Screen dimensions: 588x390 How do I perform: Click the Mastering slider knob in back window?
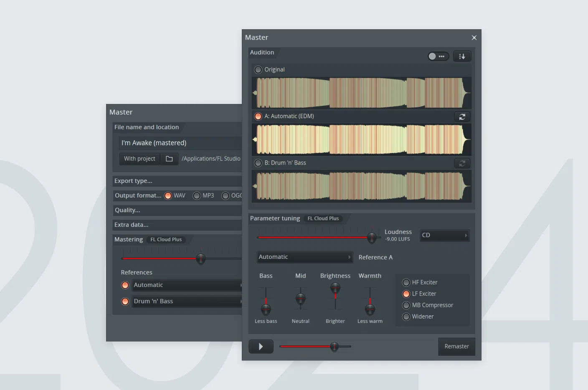[200, 259]
